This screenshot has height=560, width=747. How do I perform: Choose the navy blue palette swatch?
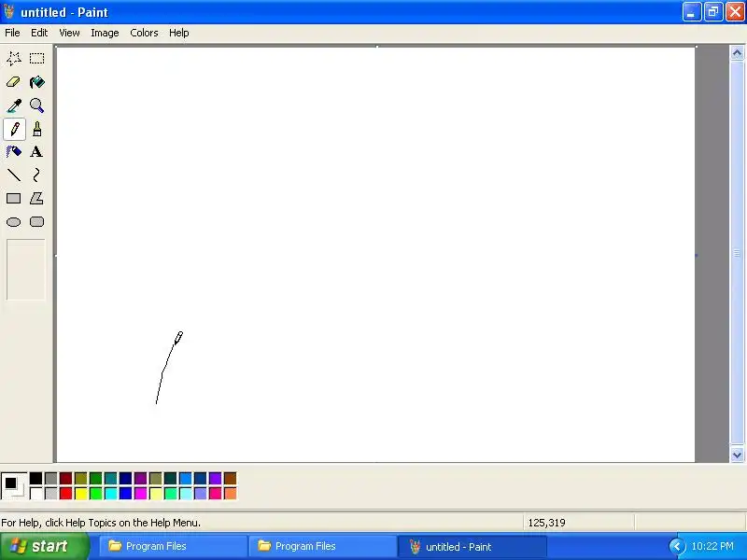[126, 478]
